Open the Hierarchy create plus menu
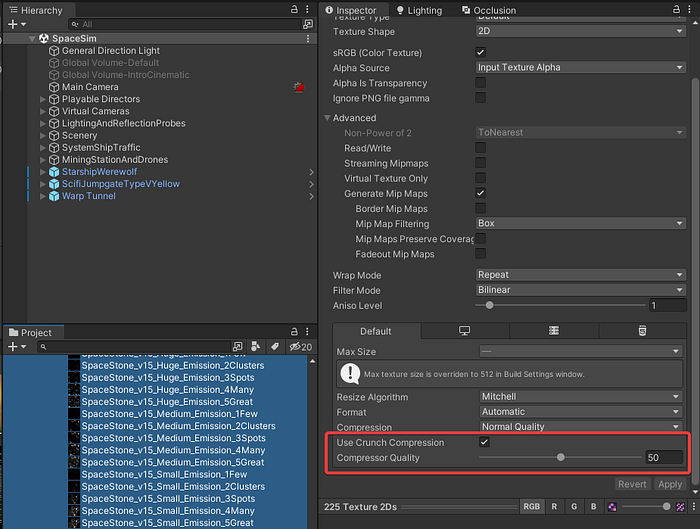This screenshot has height=529, width=700. pyautogui.click(x=17, y=24)
